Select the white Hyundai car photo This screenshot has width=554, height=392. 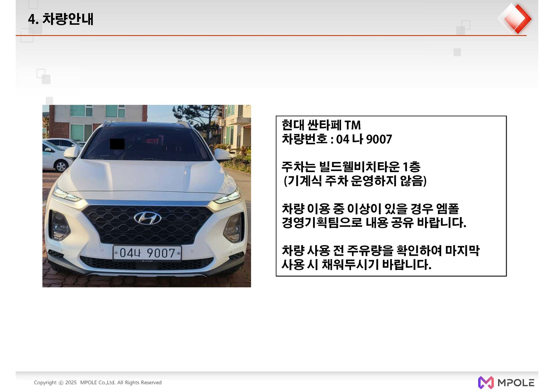[147, 196]
